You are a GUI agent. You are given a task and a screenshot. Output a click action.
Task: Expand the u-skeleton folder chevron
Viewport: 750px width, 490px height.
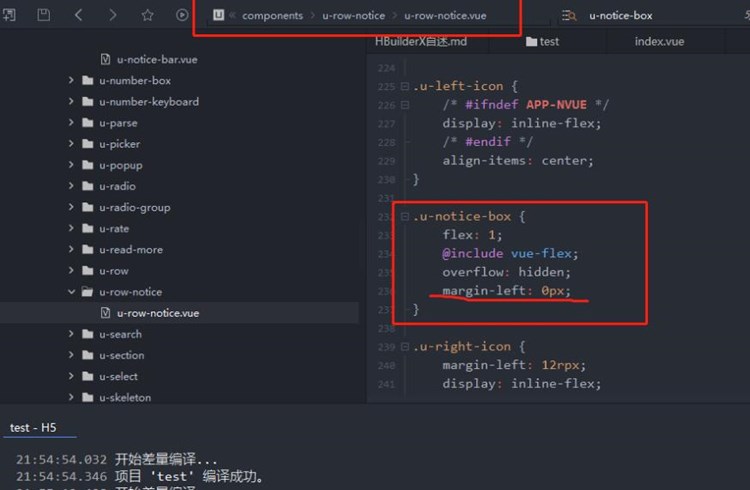71,397
